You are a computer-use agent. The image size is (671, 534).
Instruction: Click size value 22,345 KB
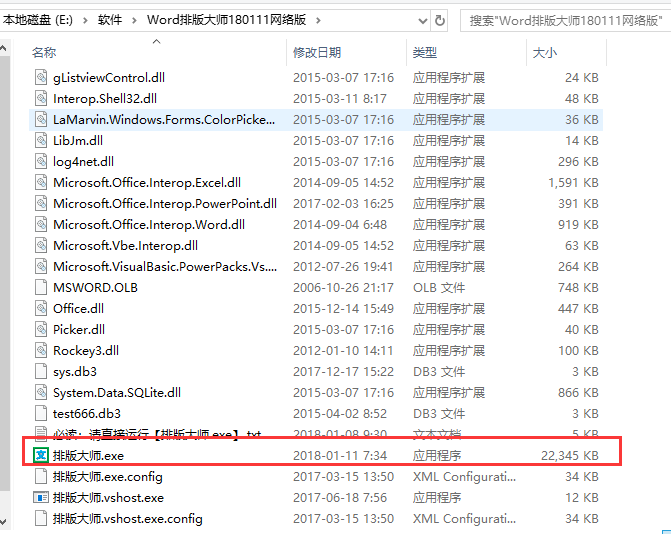click(x=570, y=455)
